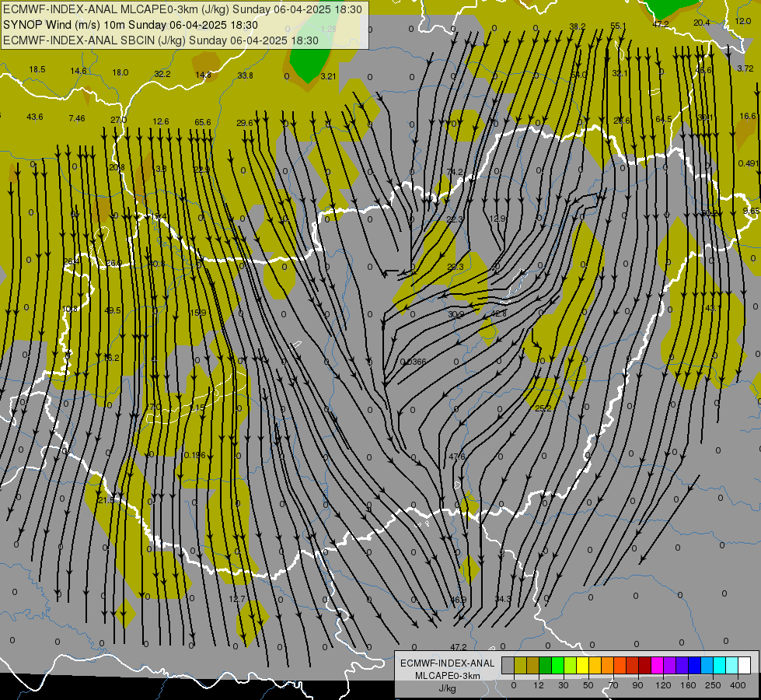Click the 7.46 map value
This screenshot has height=700, width=761.
77,118
